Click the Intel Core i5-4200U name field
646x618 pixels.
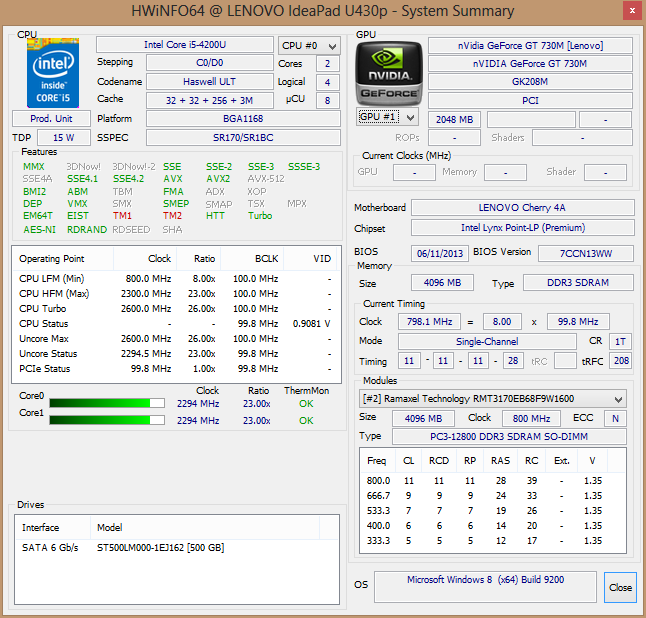[x=184, y=45]
